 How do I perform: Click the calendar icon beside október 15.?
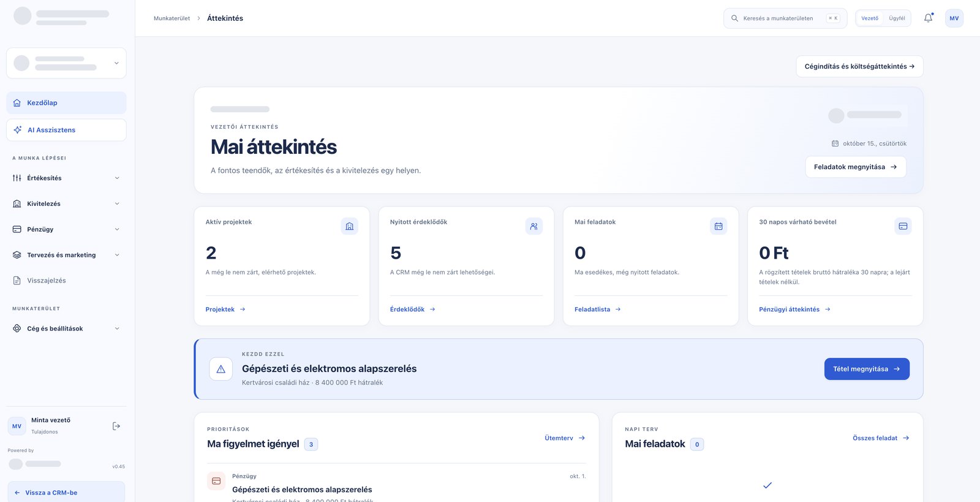click(x=835, y=143)
